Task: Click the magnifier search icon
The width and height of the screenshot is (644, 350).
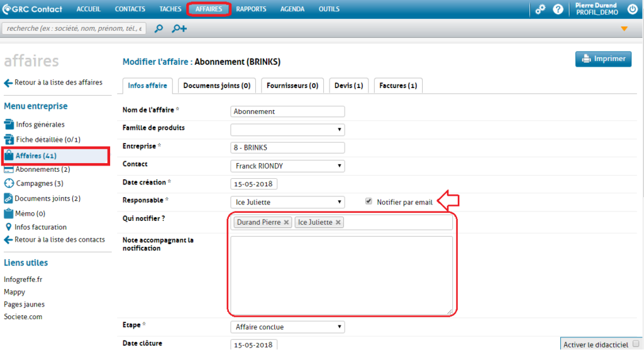Action: point(159,28)
